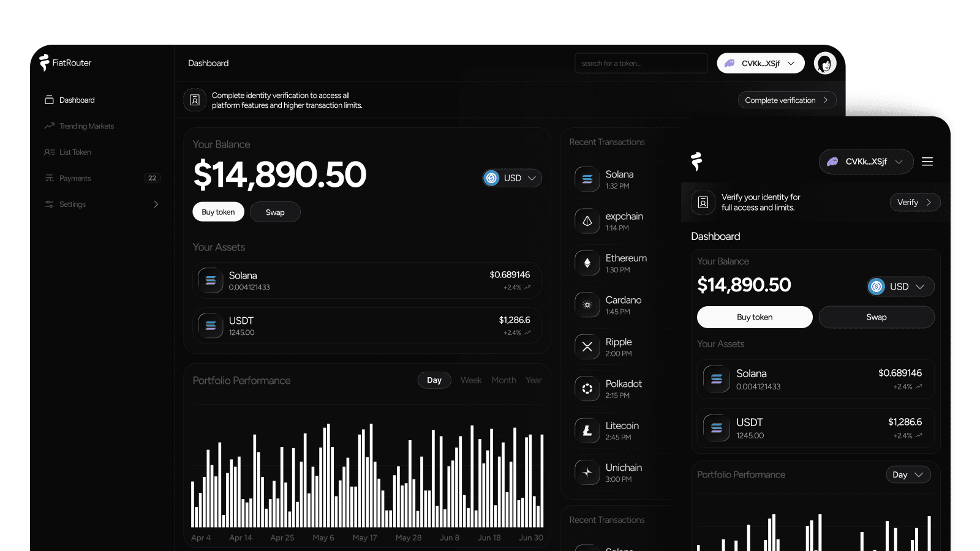Open USD currency dropdown in mobile view
This screenshot has width=980, height=551.
(900, 287)
